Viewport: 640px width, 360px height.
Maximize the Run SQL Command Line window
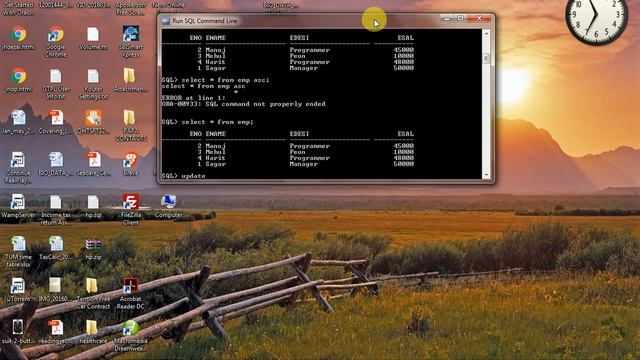tap(460, 19)
